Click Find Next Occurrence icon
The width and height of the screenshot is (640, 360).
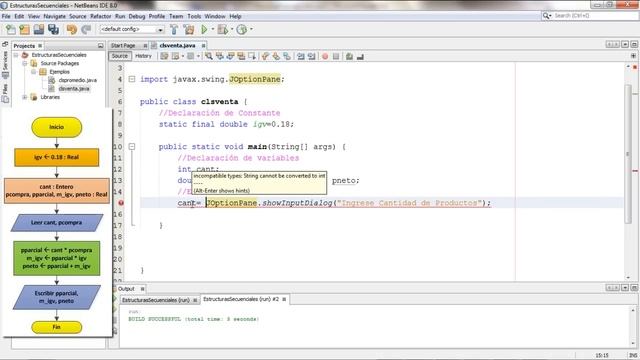(x=230, y=56)
